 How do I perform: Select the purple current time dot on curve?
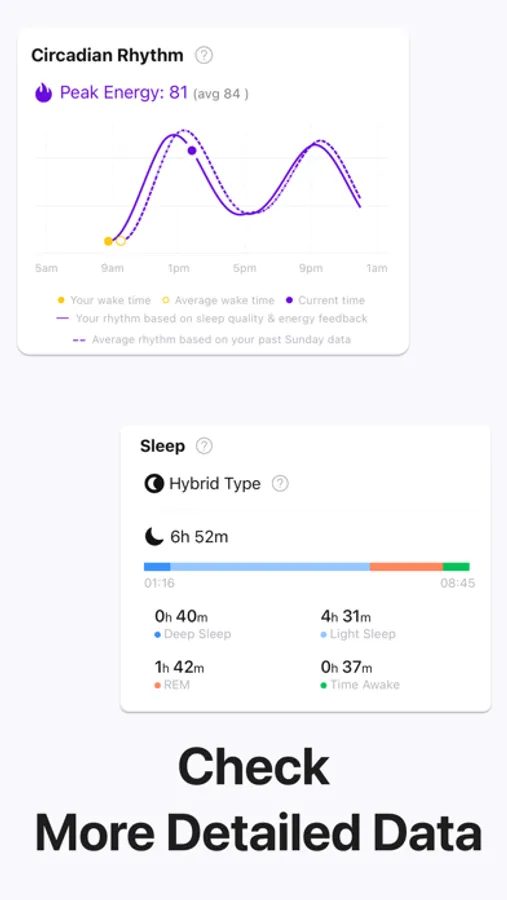point(192,150)
